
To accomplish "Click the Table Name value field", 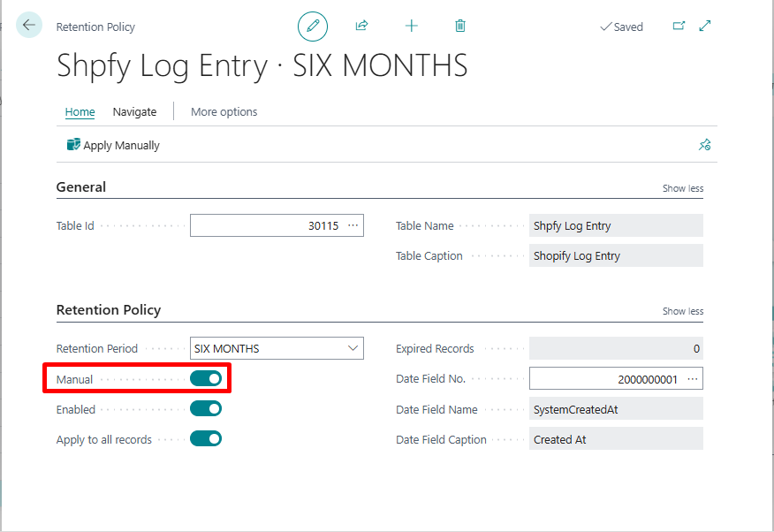I will (616, 225).
